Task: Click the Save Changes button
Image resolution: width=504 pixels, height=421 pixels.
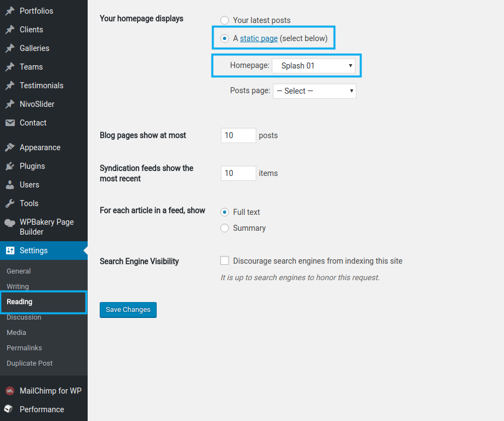Action: [128, 309]
